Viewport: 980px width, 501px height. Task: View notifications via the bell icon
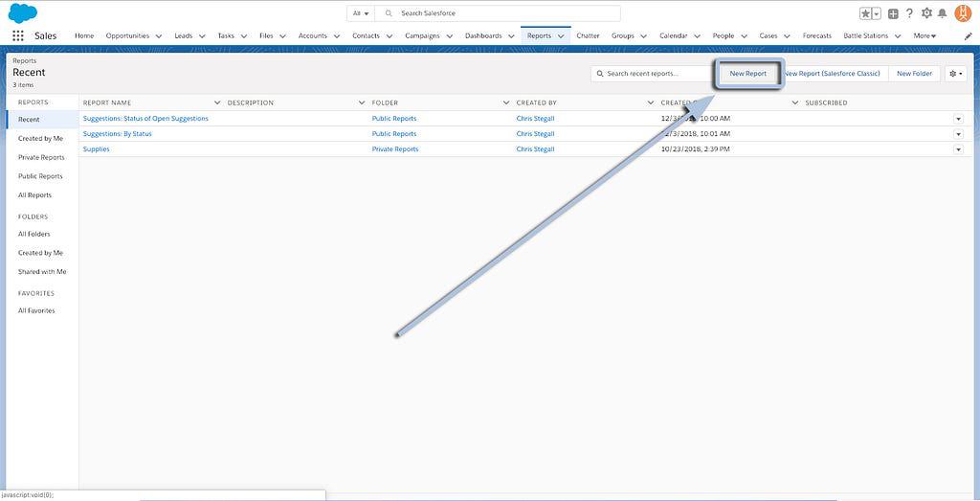point(943,13)
